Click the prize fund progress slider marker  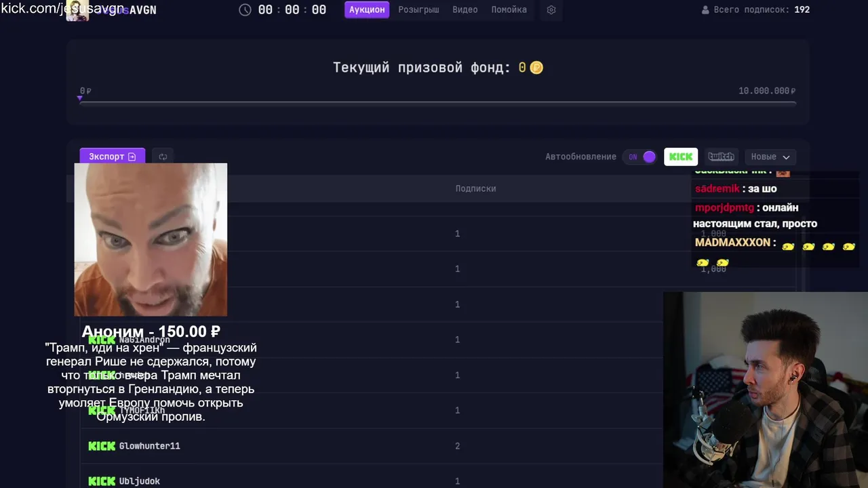point(80,99)
